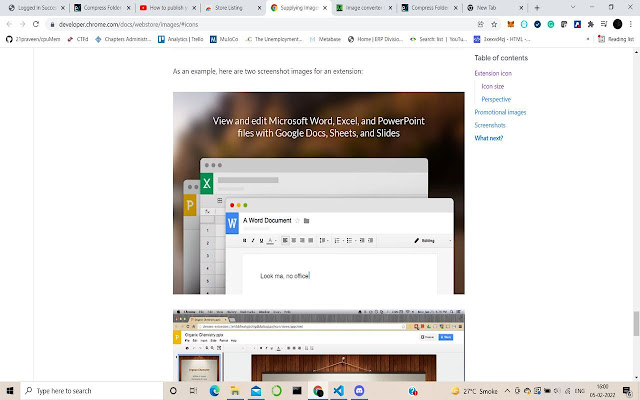The image size is (640, 400).
Task: Click the Word Excel PowerPoint screenshot image
Action: tap(318, 193)
